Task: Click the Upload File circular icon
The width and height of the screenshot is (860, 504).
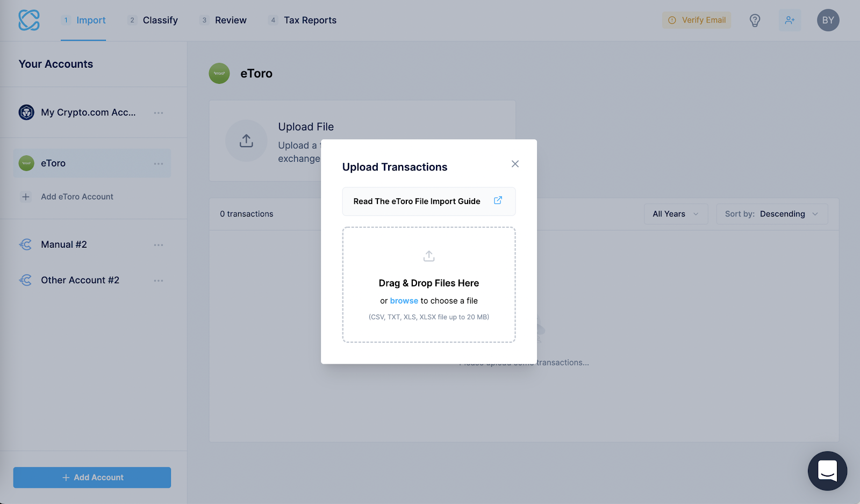Action: click(246, 141)
